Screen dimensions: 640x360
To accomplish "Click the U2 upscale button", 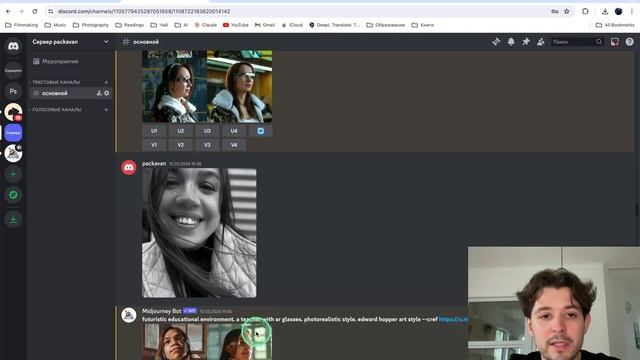I will (x=180, y=131).
